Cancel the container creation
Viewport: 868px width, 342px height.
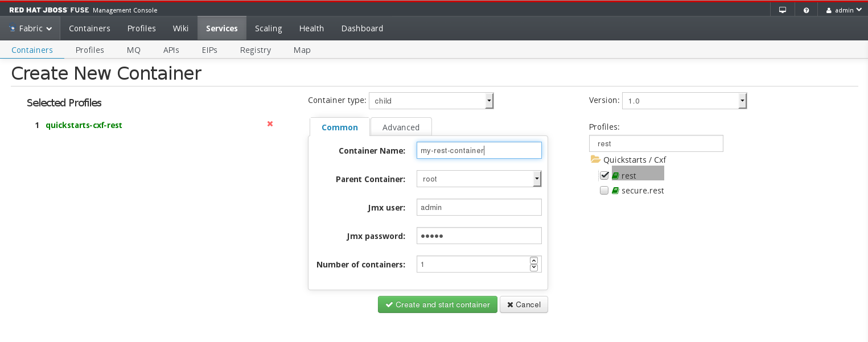pyautogui.click(x=524, y=304)
